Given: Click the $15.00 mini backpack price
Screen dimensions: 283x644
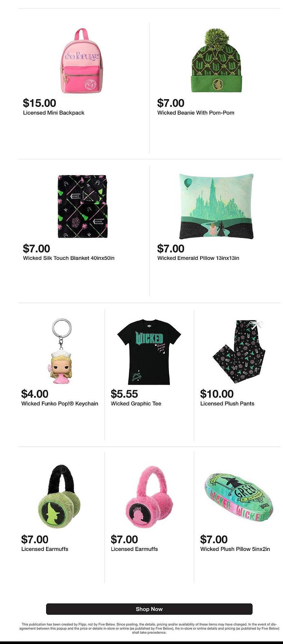Looking at the screenshot, I should click(39, 103).
